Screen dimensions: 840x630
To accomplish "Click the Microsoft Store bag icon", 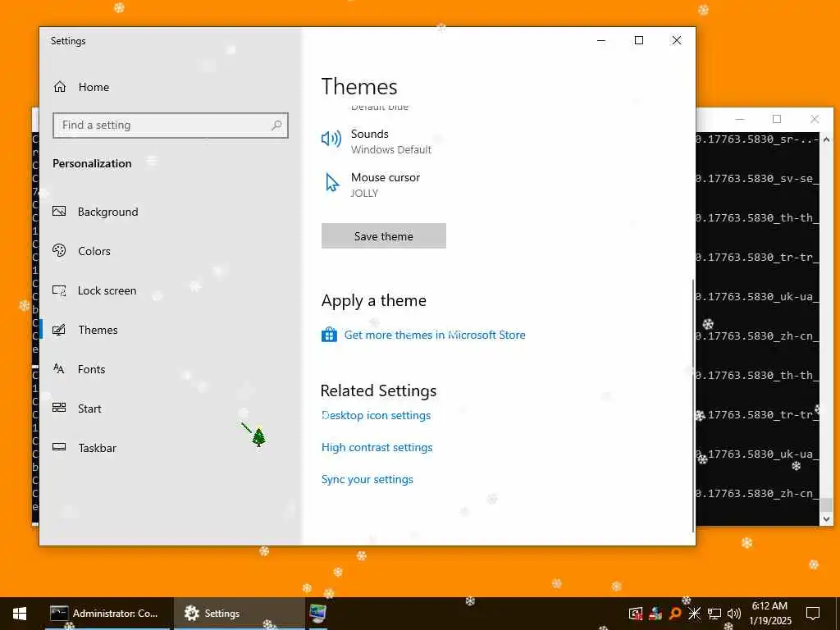I will pyautogui.click(x=329, y=335).
